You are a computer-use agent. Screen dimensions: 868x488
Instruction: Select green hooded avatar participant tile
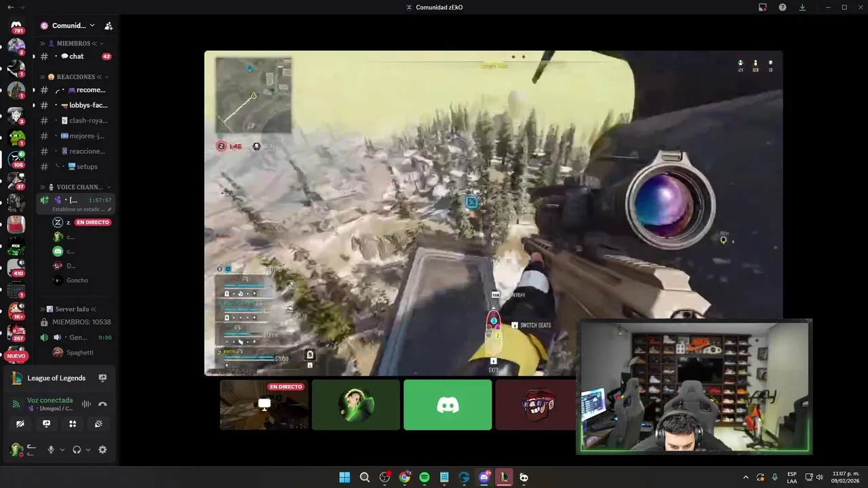coord(356,405)
